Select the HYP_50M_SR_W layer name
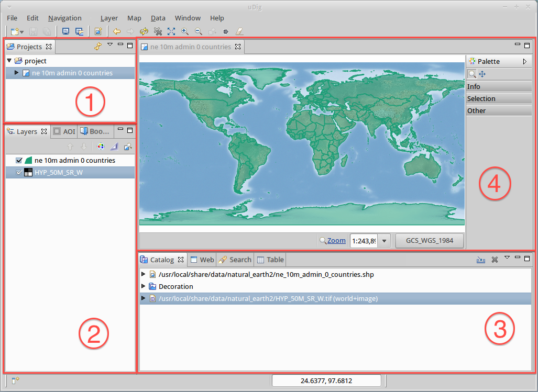Viewport: 538px width, 392px height. [x=59, y=172]
